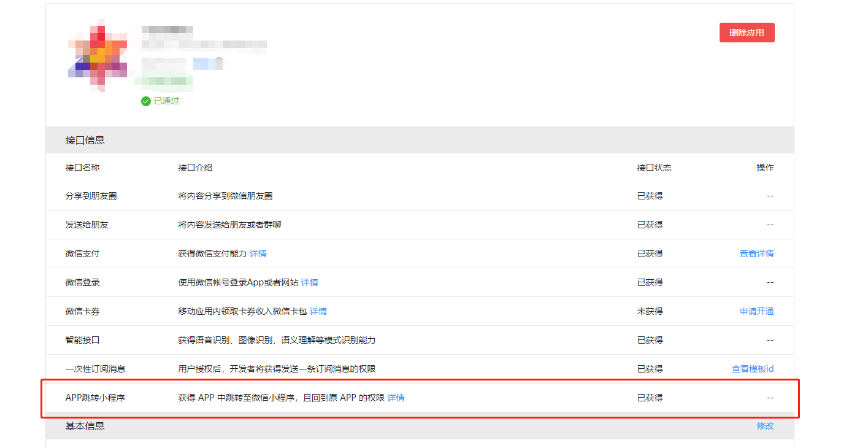Select the 微信卡券 interface name
This screenshot has height=448, width=868.
click(x=83, y=311)
